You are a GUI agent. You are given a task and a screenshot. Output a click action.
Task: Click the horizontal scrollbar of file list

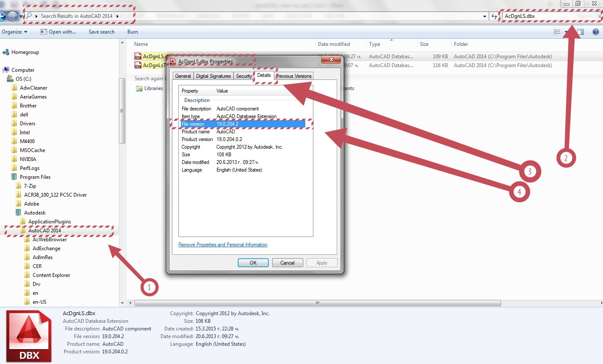[x=318, y=303]
